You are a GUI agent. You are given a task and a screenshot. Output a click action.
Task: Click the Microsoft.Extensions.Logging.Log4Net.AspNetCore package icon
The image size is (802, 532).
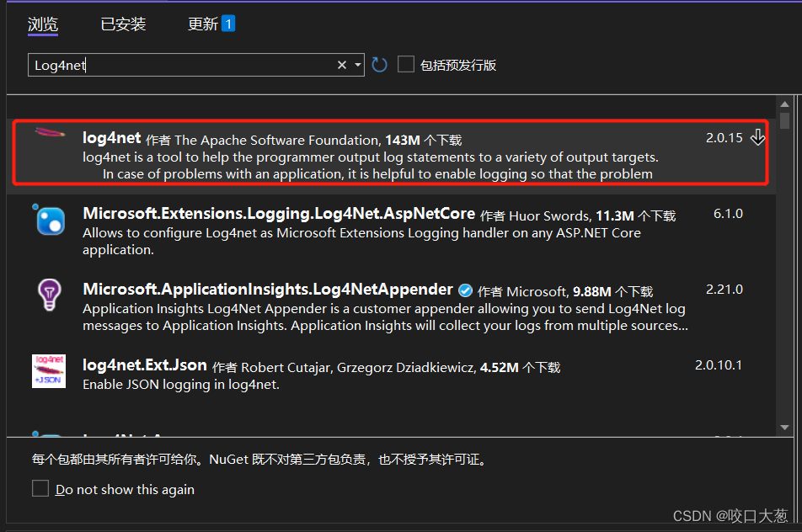point(49,220)
